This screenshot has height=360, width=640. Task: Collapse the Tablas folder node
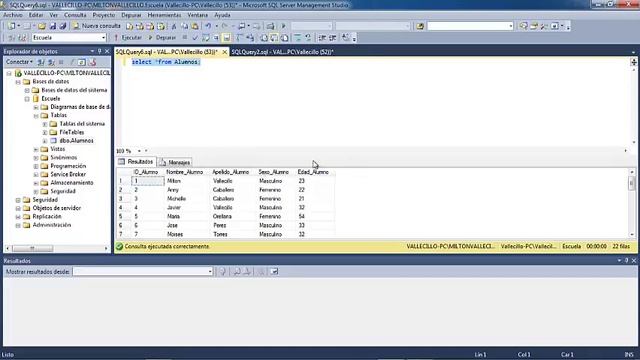[x=36, y=116]
